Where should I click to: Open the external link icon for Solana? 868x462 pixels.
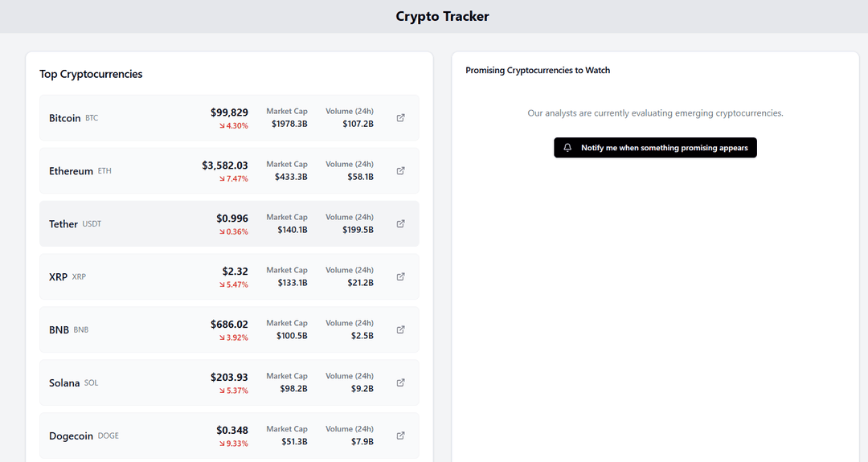pos(401,383)
